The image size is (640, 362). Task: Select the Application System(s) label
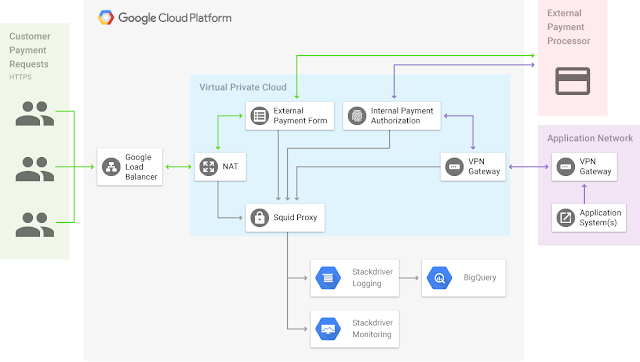pyautogui.click(x=600, y=218)
